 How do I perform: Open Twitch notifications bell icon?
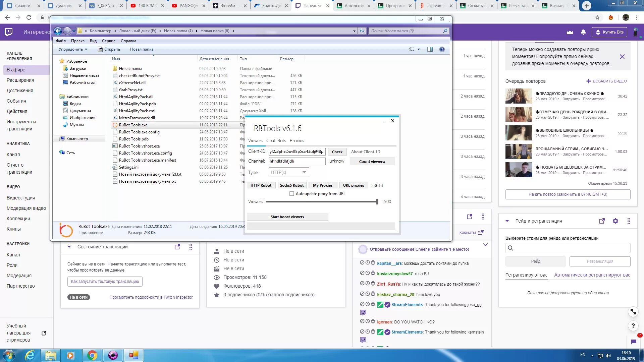[583, 32]
